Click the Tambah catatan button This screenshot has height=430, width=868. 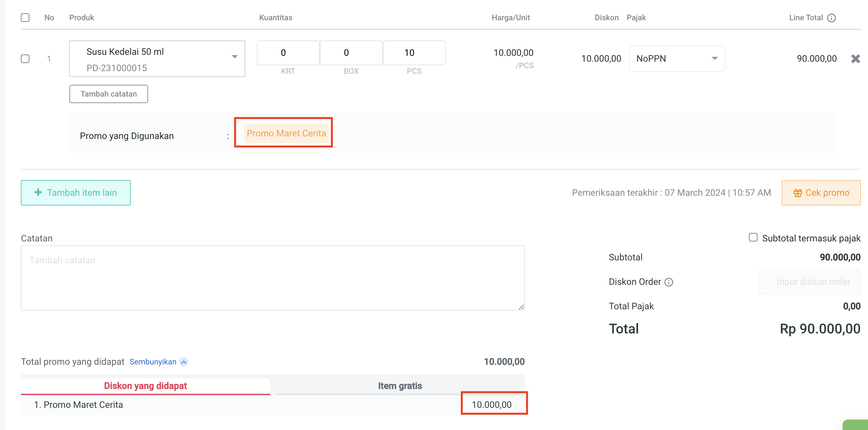109,94
